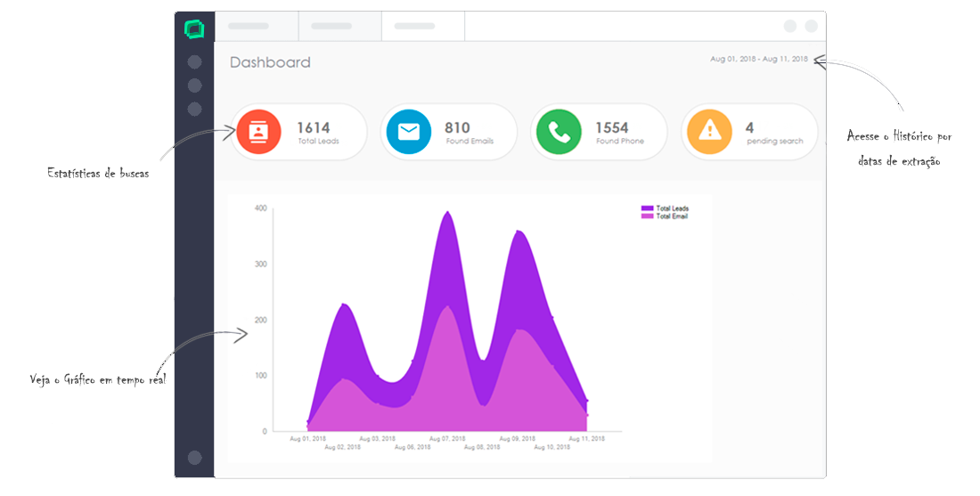The image size is (980, 496).
Task: Click the 300 y-axis label
Action: pos(261,264)
